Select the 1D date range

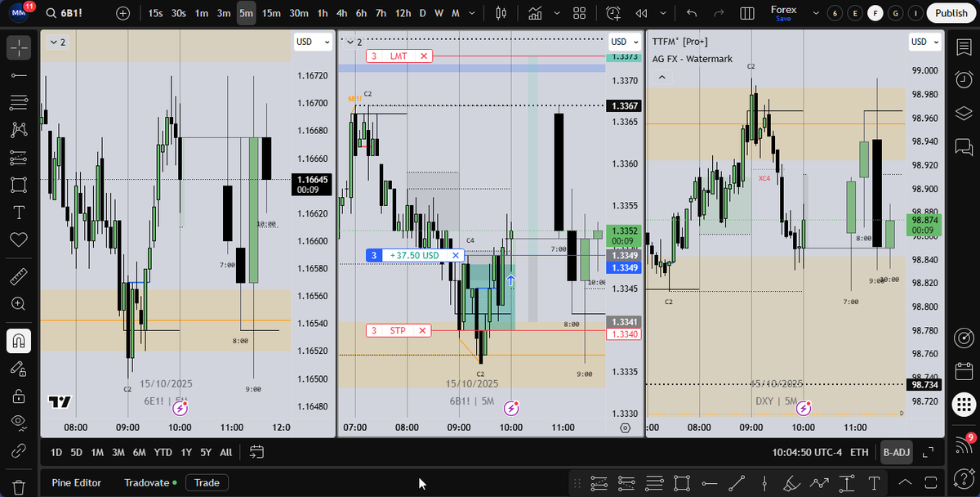[x=56, y=452]
